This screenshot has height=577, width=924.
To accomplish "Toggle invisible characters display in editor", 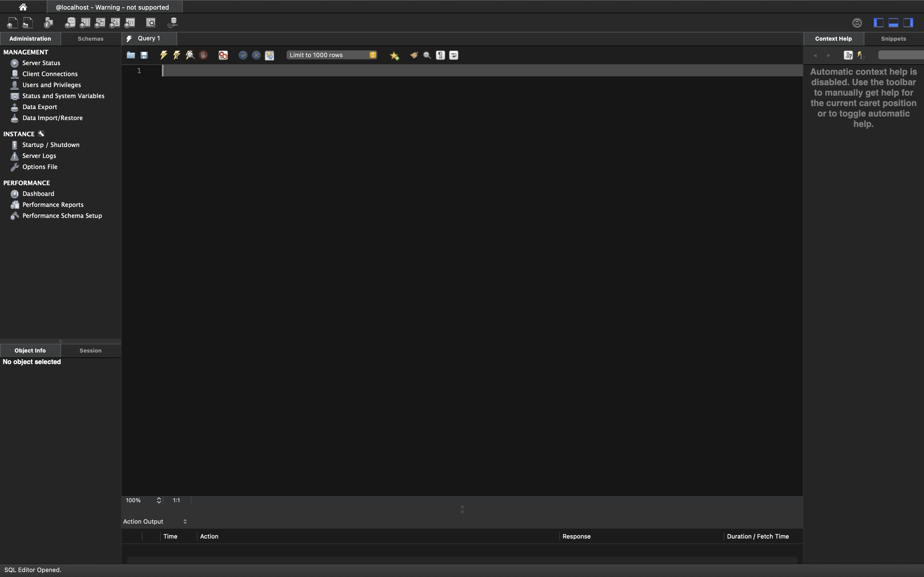I will click(440, 55).
